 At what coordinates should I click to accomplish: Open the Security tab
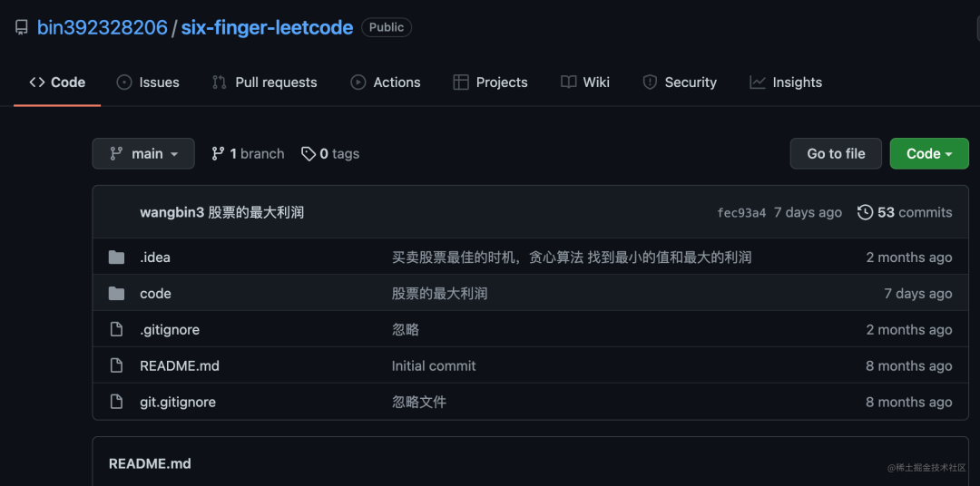pos(680,83)
